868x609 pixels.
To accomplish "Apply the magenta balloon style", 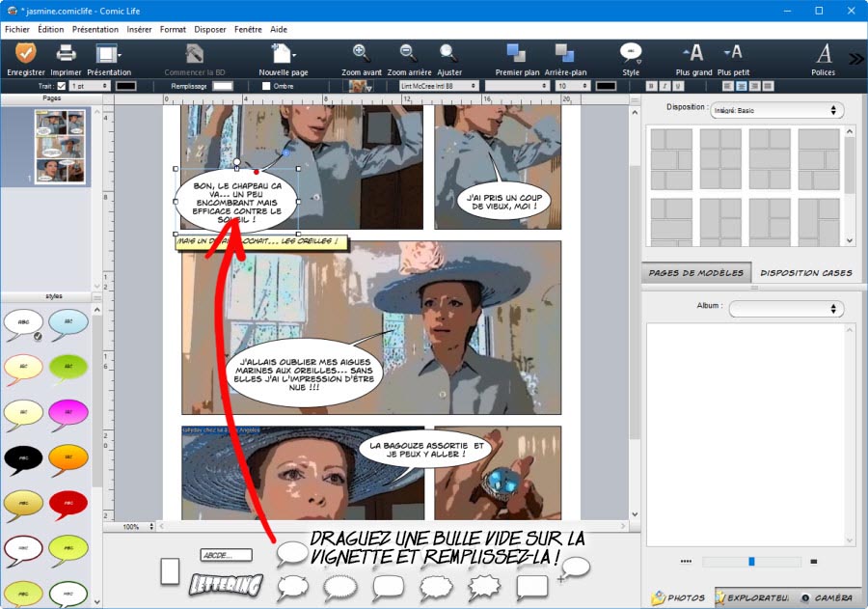I will (x=68, y=413).
